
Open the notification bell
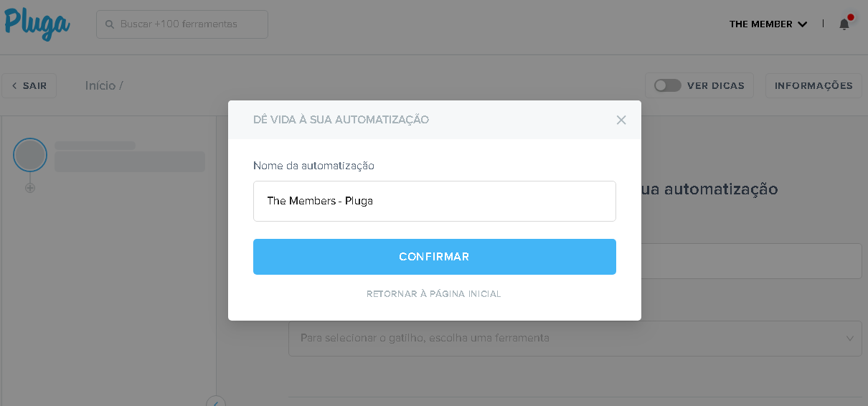pyautogui.click(x=844, y=24)
